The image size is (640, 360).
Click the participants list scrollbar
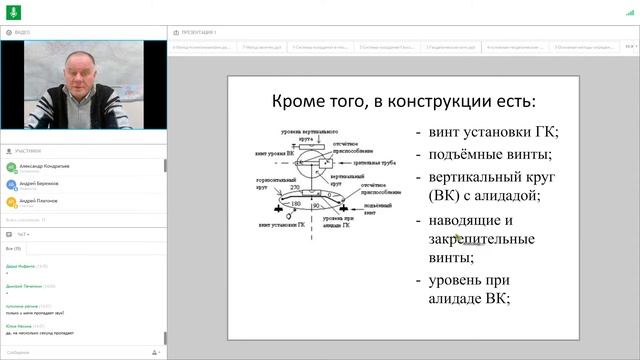pyautogui.click(x=165, y=166)
